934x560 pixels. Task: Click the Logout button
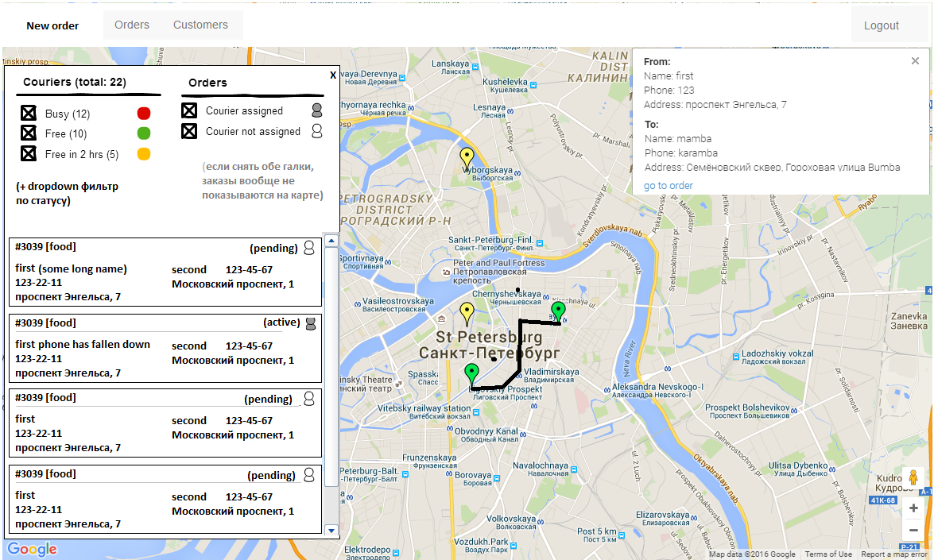(881, 25)
